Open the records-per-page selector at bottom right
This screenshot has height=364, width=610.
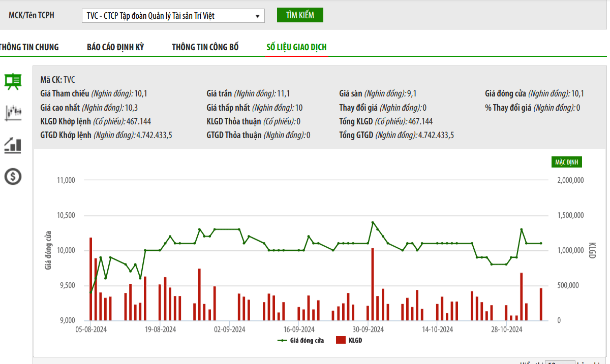pyautogui.click(x=560, y=362)
